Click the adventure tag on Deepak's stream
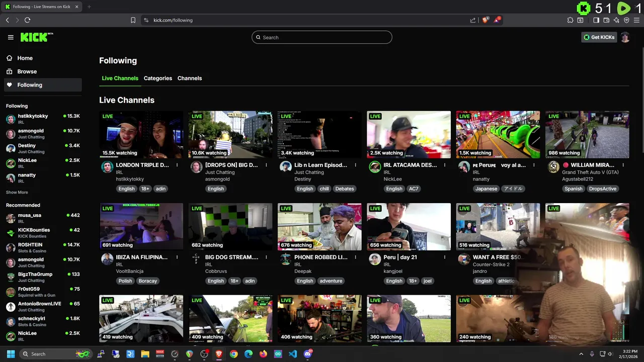This screenshot has height=362, width=644. (331, 281)
